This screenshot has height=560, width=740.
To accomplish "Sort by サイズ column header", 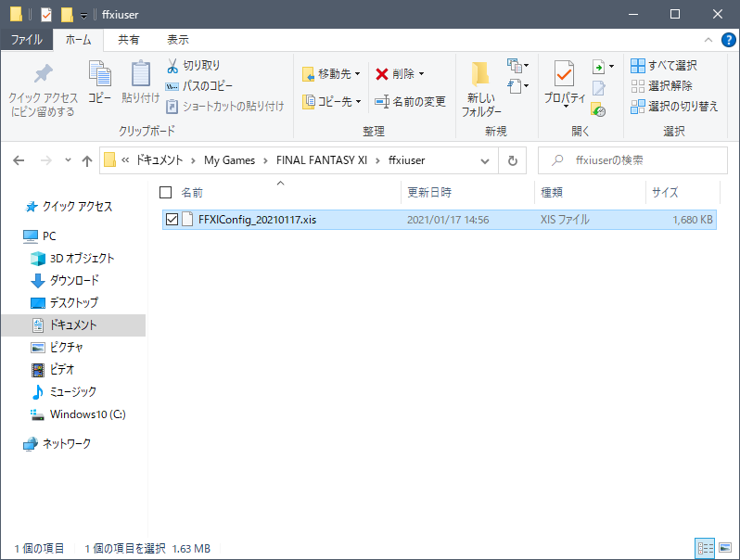I will (665, 193).
